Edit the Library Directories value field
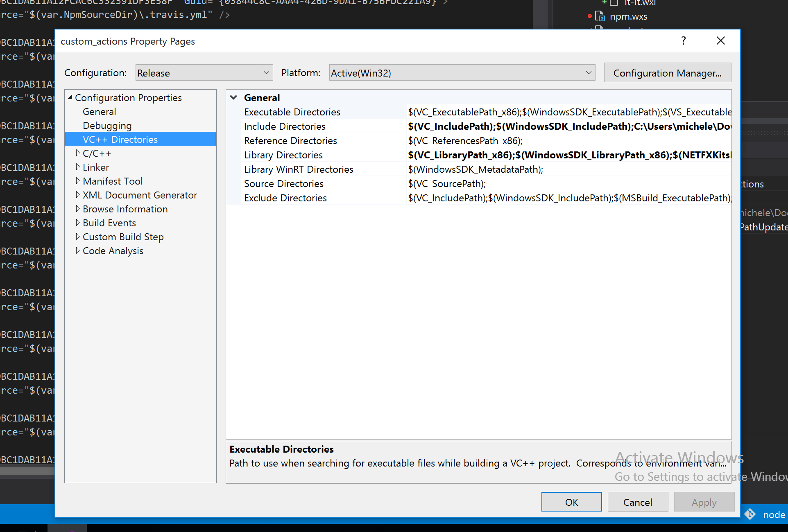788x532 pixels. (x=569, y=155)
